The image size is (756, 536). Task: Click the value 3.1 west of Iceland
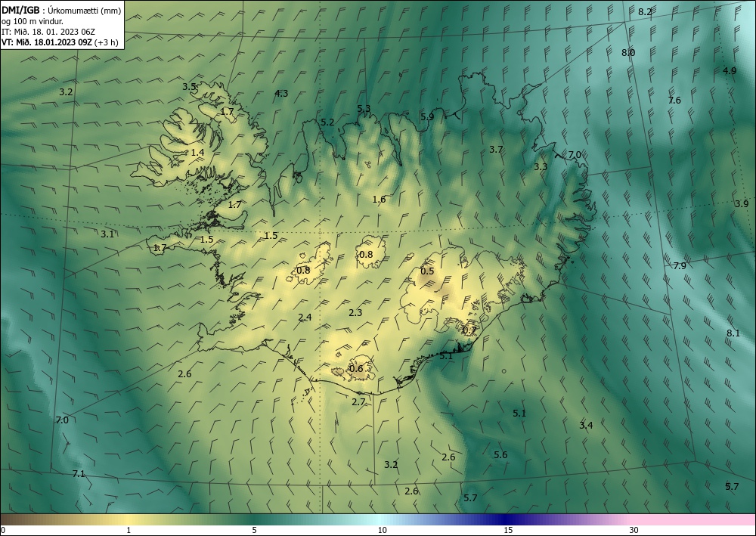(x=107, y=234)
